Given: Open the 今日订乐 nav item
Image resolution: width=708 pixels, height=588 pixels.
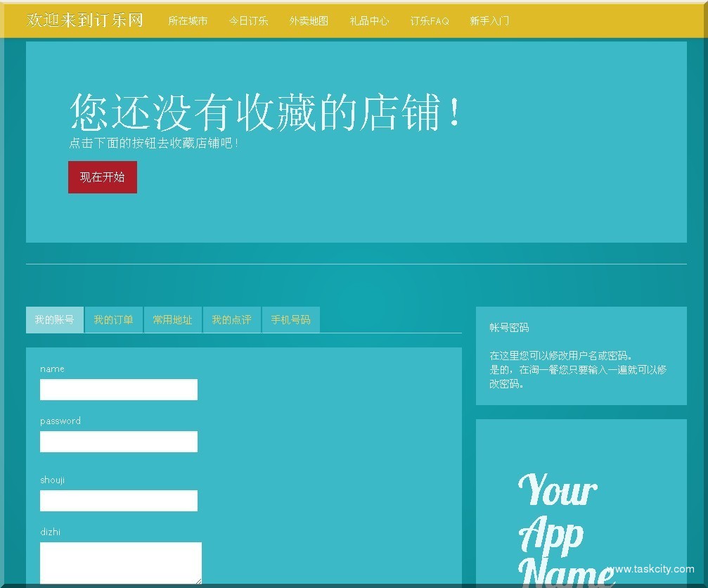Looking at the screenshot, I should pyautogui.click(x=248, y=21).
